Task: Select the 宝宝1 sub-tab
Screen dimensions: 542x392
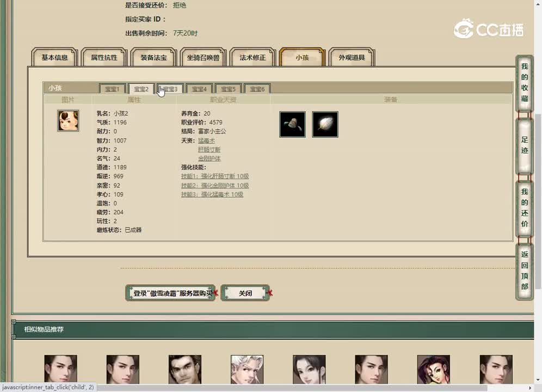Action: 112,89
